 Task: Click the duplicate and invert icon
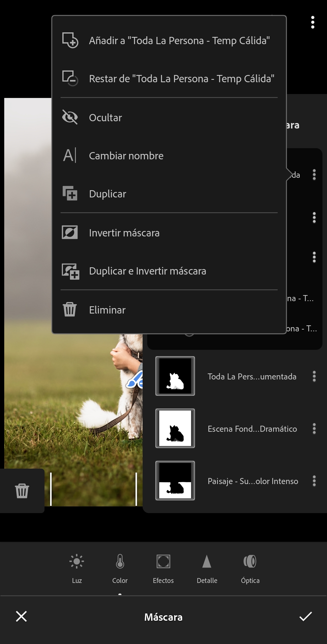(70, 271)
